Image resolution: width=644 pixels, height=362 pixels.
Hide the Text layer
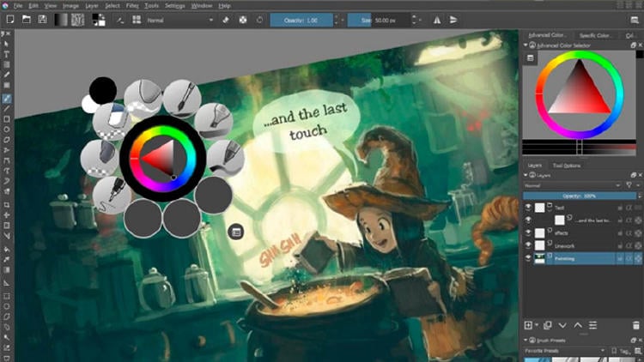point(528,208)
